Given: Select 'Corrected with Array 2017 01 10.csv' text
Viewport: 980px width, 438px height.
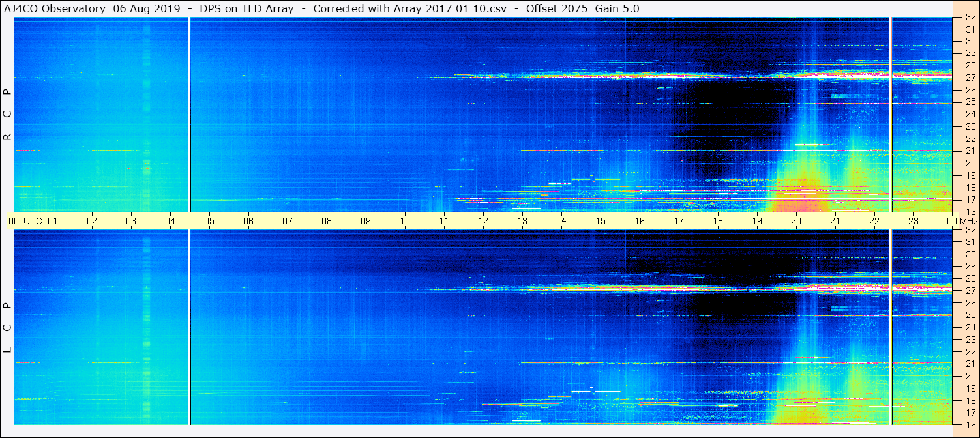Looking at the screenshot, I should point(409,8).
